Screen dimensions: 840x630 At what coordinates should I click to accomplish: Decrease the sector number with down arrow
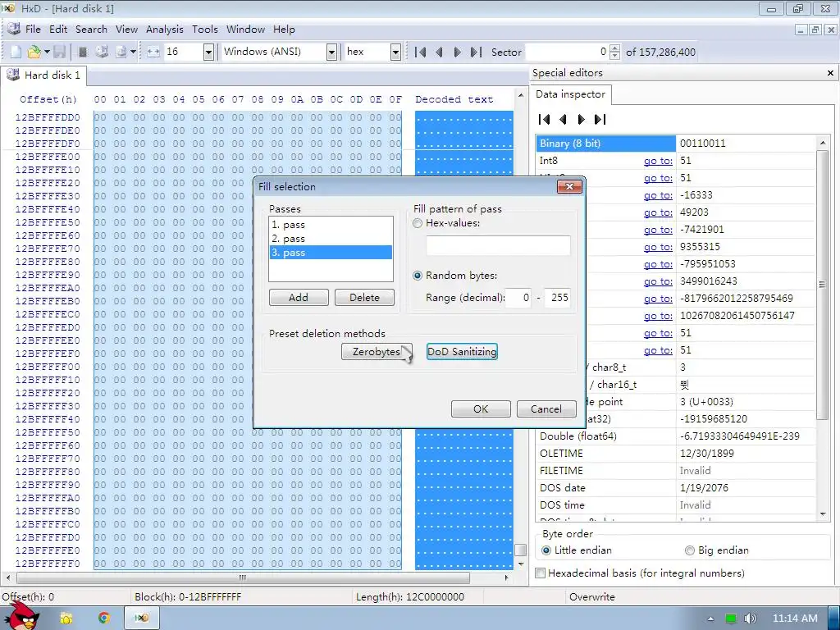pyautogui.click(x=615, y=56)
